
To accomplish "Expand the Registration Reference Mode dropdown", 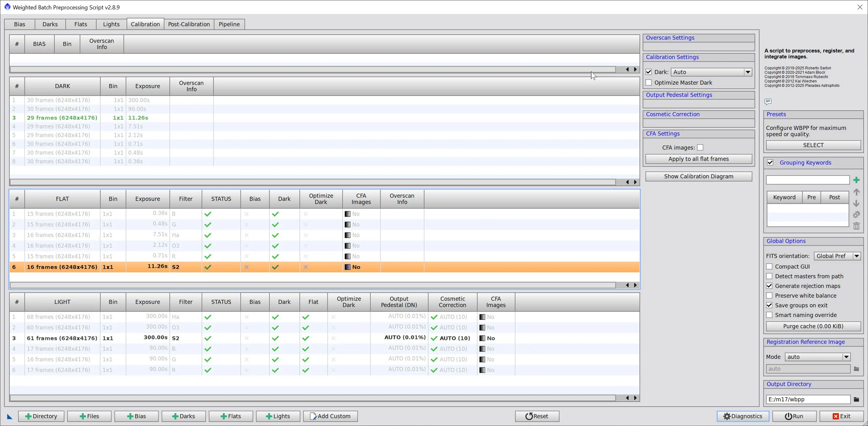I will [846, 357].
